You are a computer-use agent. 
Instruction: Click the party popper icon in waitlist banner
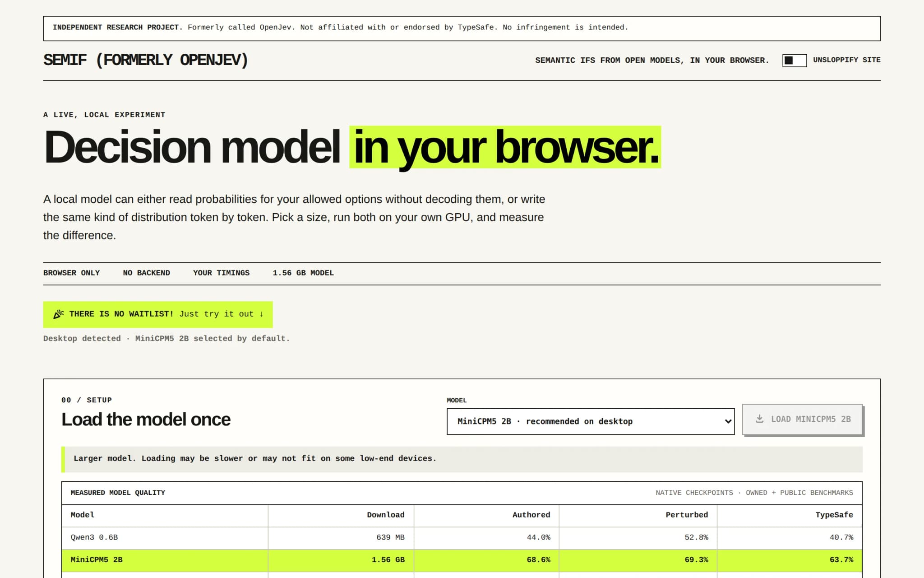tap(59, 314)
